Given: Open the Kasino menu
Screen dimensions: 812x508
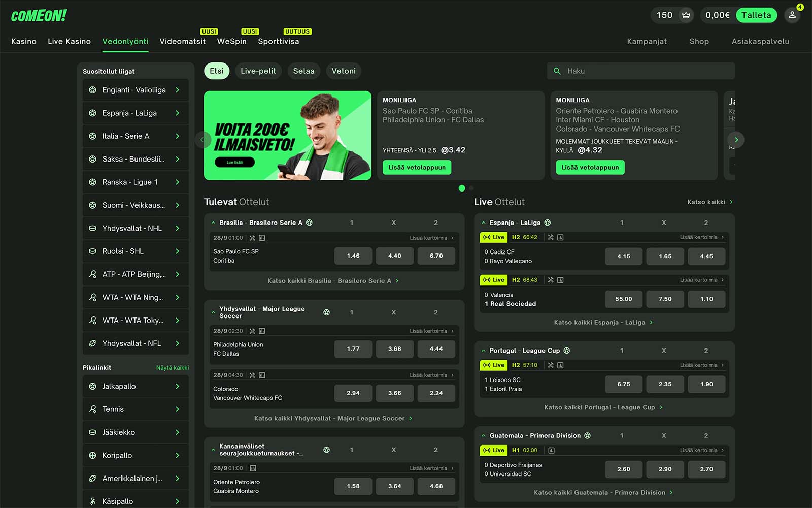Looking at the screenshot, I should (x=24, y=41).
